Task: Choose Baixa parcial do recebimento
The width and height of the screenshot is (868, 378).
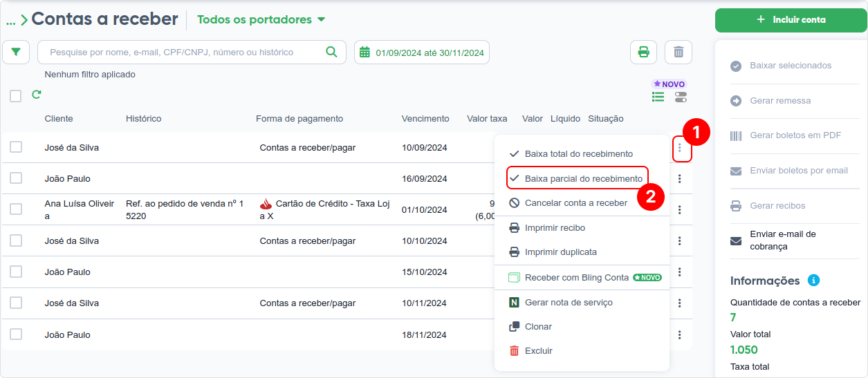Action: click(578, 178)
